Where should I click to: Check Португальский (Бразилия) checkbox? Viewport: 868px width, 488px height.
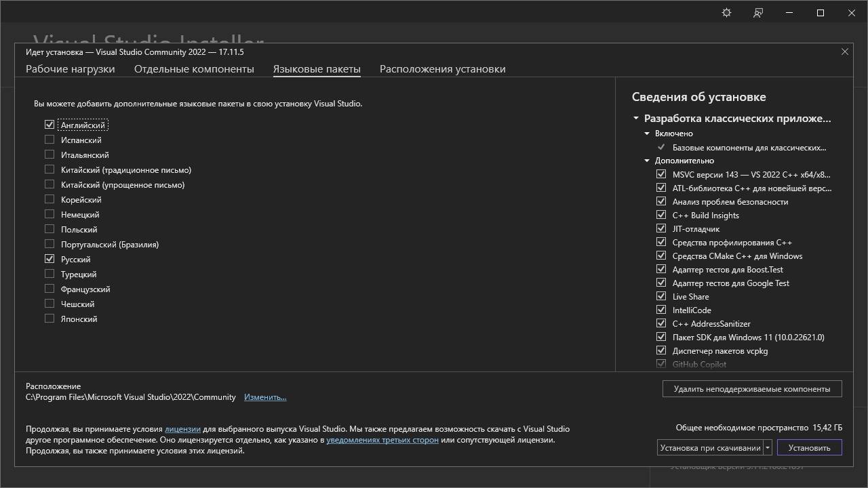click(x=50, y=244)
